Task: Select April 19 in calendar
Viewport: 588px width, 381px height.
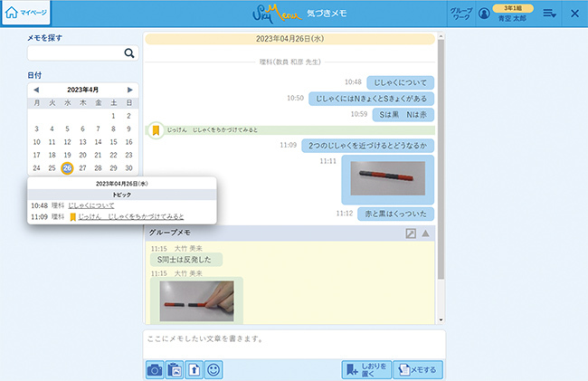Action: (67, 155)
